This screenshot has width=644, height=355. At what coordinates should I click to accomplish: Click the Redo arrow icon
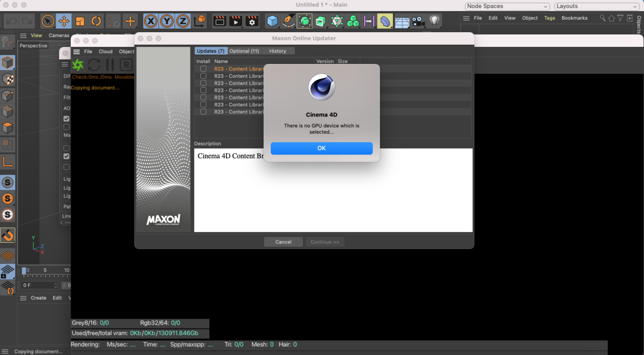[27, 21]
